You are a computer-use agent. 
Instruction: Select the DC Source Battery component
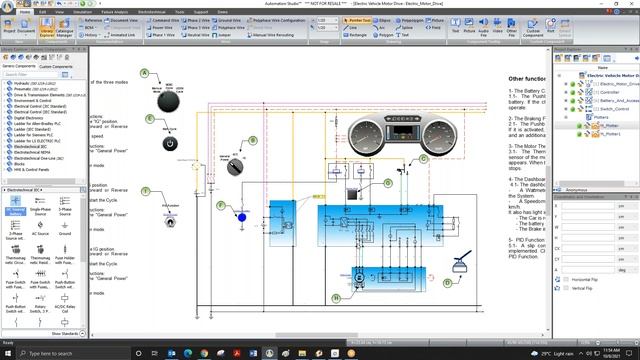pyautogui.click(x=15, y=205)
